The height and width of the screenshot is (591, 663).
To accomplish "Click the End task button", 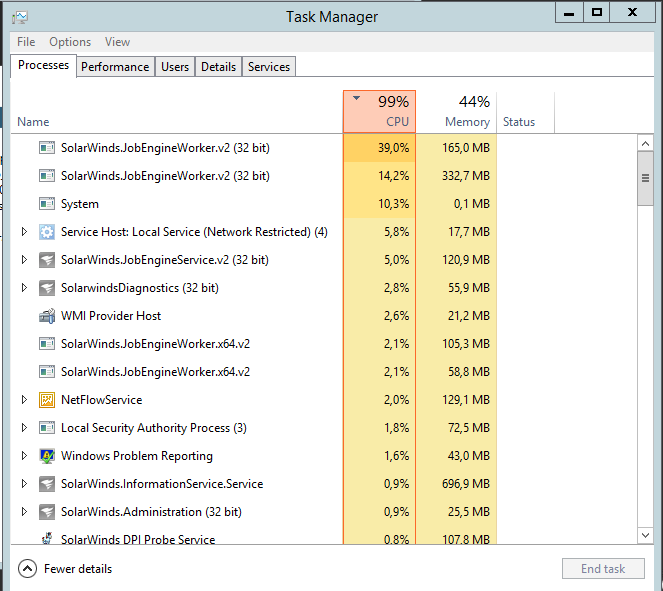I will [x=603, y=569].
